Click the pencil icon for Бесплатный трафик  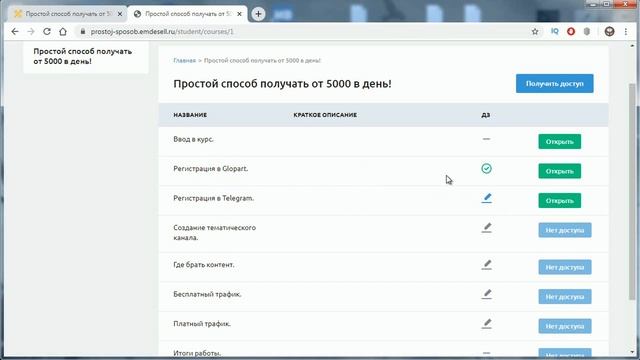(x=486, y=294)
